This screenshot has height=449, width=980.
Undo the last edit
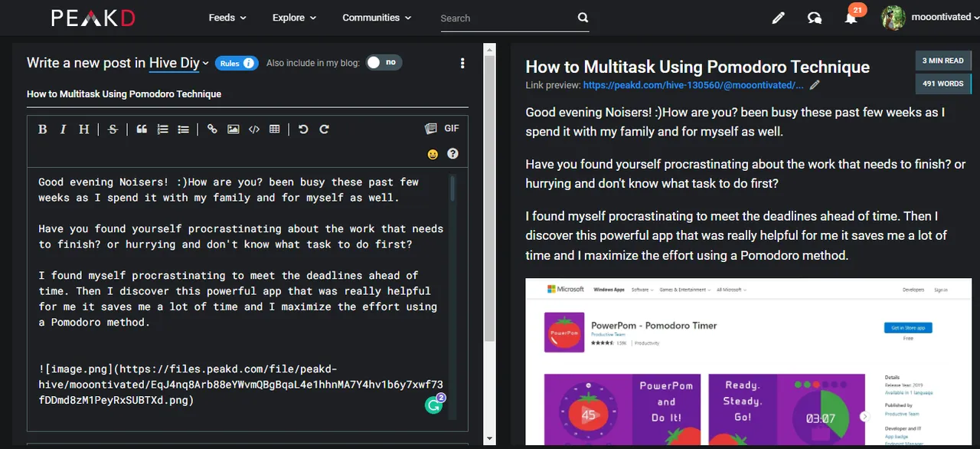click(x=303, y=129)
